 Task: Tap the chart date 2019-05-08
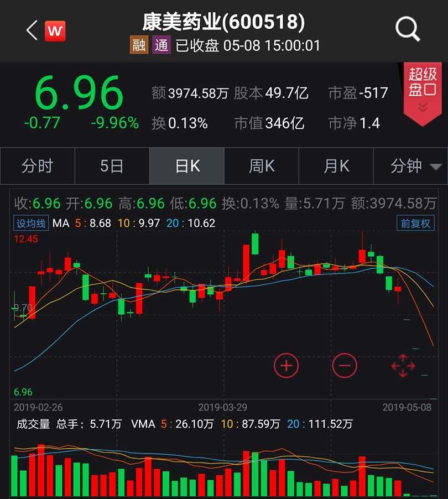407,407
